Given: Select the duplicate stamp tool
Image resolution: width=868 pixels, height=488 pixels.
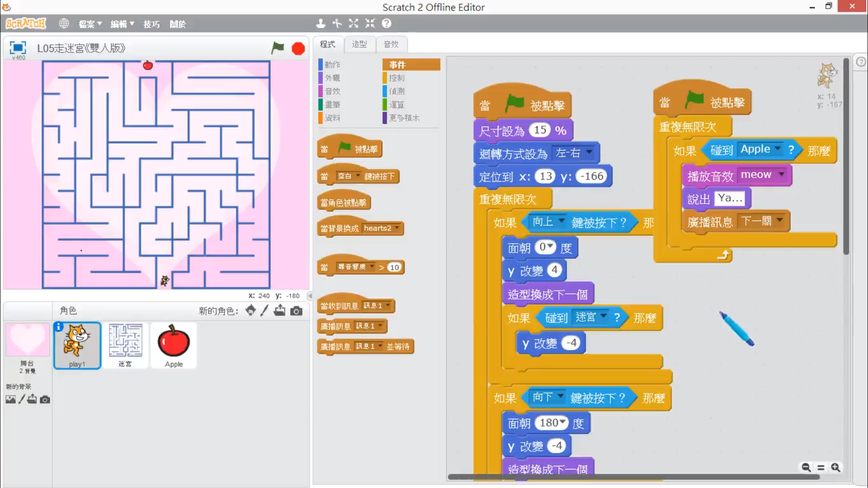Looking at the screenshot, I should (321, 23).
